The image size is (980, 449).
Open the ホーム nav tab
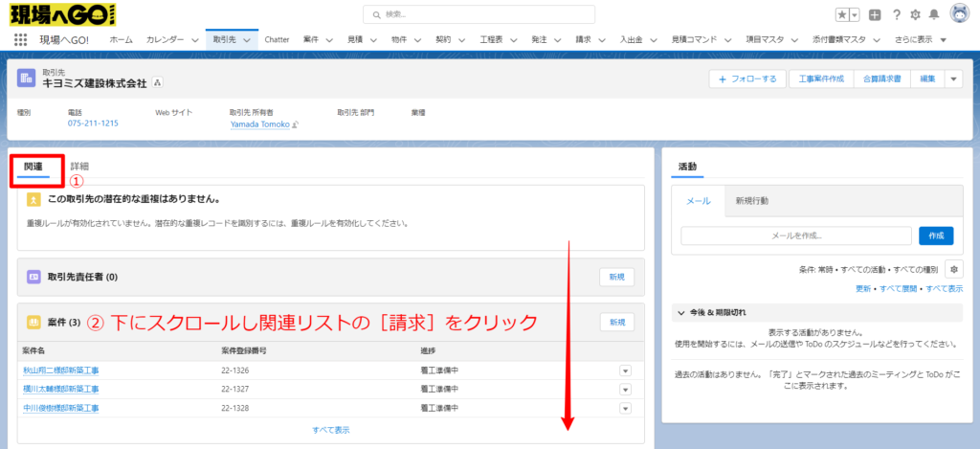(122, 39)
